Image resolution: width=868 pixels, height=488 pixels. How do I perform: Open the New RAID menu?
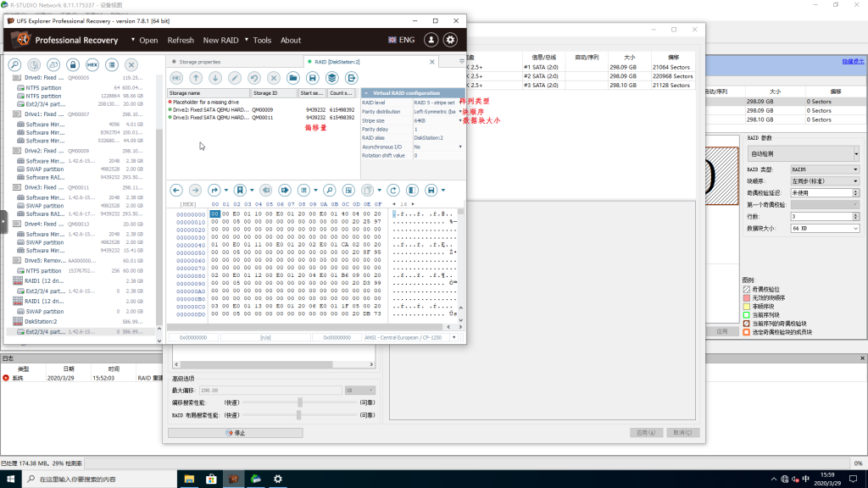221,40
